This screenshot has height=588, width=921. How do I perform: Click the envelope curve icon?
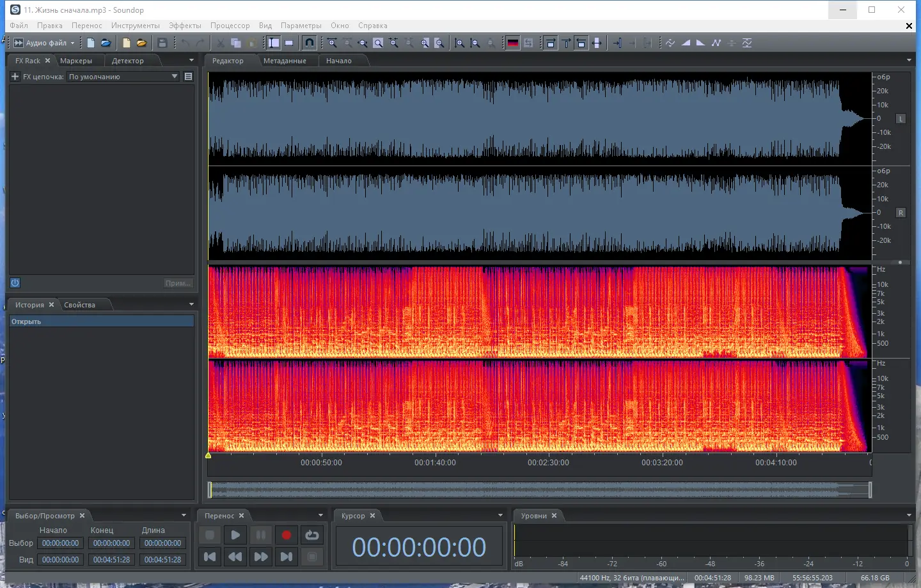point(716,43)
